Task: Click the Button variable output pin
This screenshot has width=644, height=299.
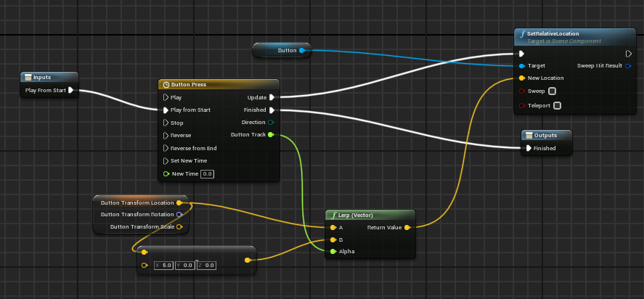Action: [x=302, y=51]
